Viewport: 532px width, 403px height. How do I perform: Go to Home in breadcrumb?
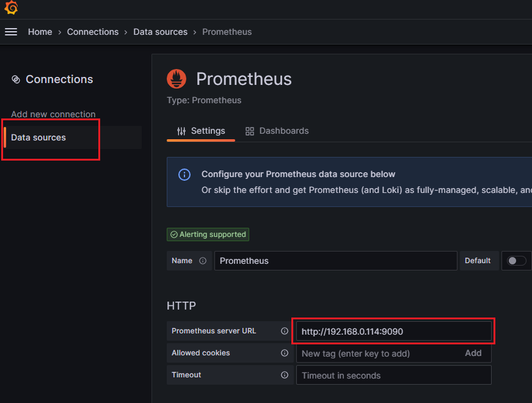[40, 32]
